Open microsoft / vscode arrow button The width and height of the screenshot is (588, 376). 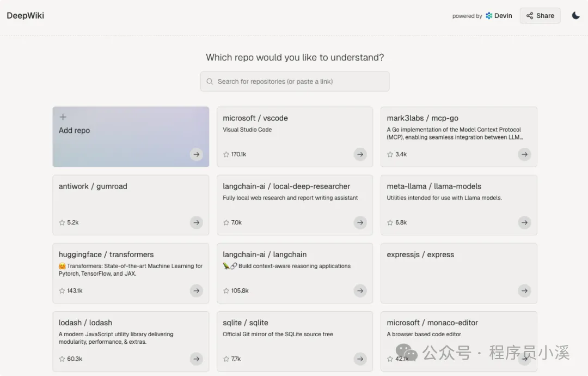360,154
